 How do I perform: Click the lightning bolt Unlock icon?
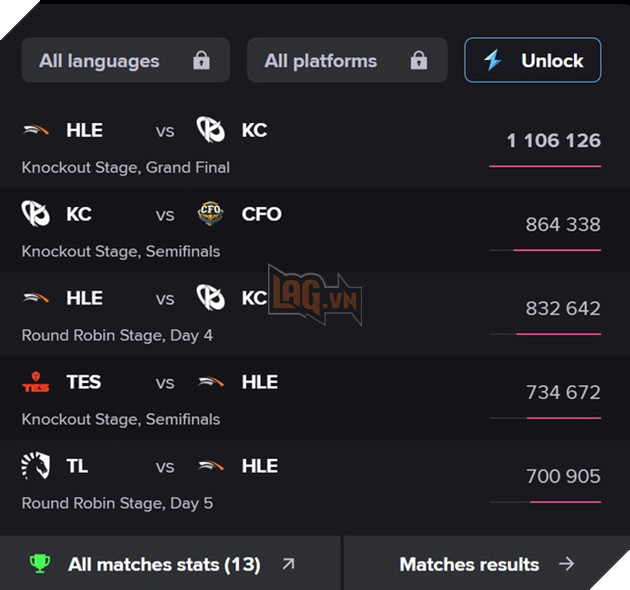click(x=493, y=60)
